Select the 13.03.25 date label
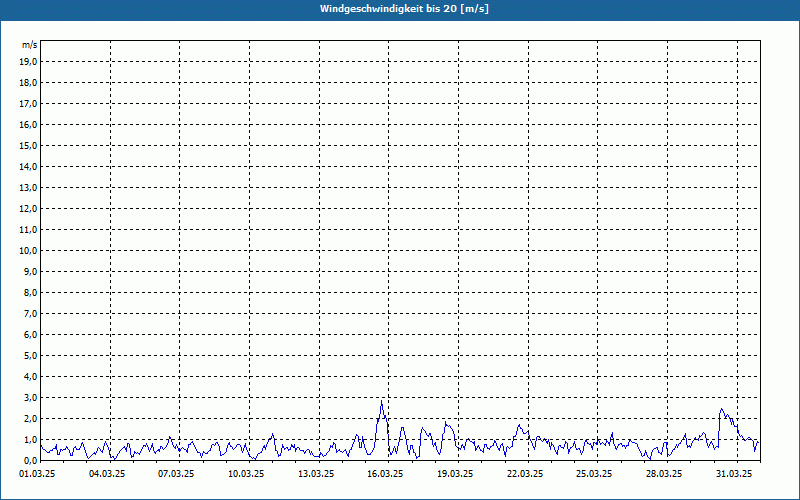Image resolution: width=800 pixels, height=500 pixels. pos(316,474)
